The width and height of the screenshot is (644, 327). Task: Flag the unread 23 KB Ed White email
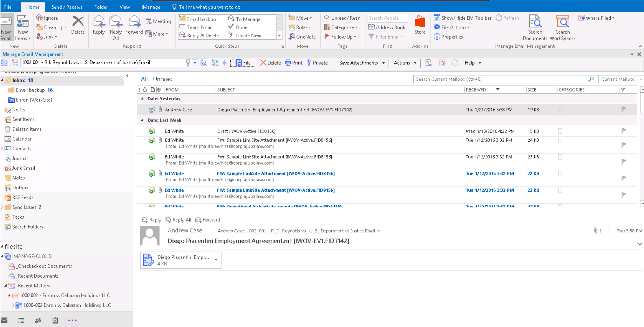624,195
